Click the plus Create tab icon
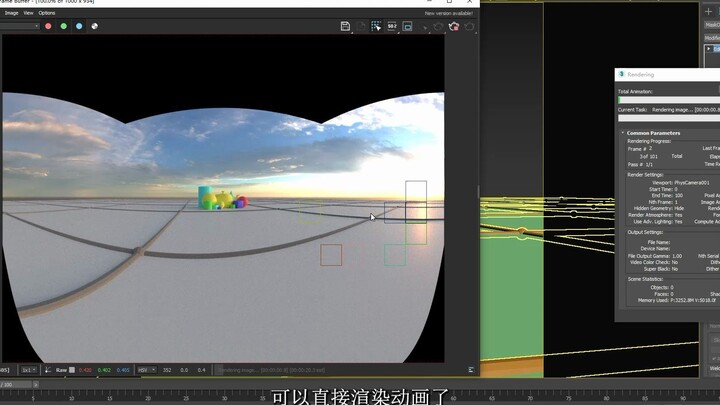Viewport: 720px width, 405px height. (709, 11)
